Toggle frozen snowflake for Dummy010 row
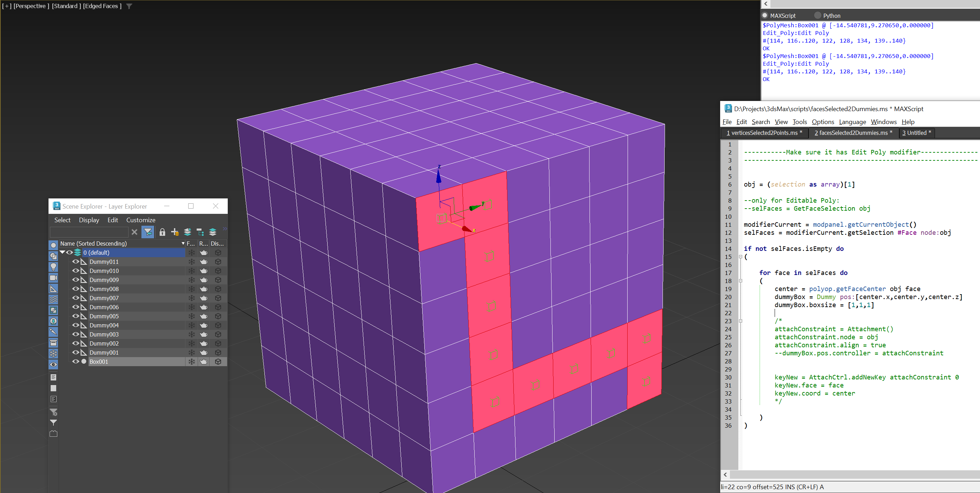 coord(192,271)
